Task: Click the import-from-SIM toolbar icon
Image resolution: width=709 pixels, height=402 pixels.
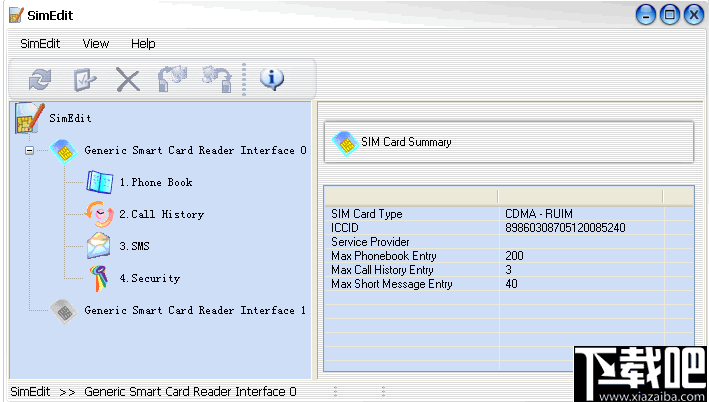Action: click(x=217, y=79)
